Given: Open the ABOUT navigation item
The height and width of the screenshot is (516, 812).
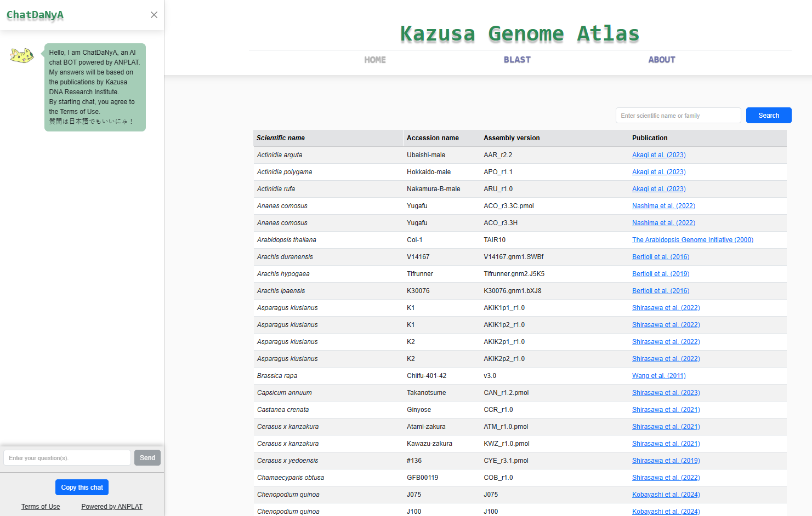Looking at the screenshot, I should click(662, 60).
